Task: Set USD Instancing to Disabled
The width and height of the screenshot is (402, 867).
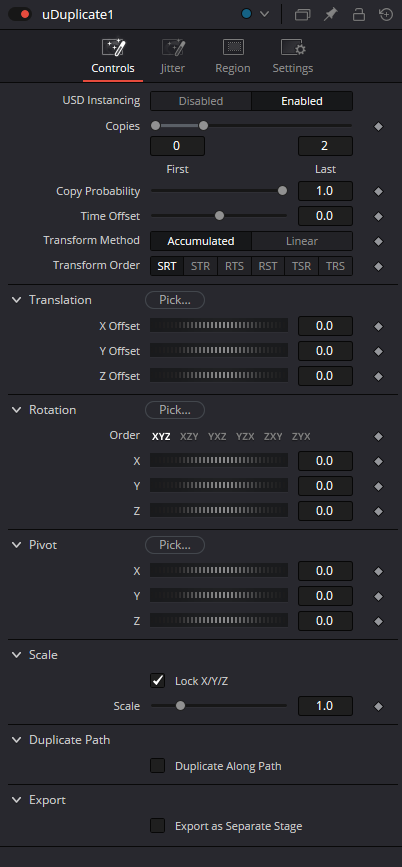Action: (201, 101)
